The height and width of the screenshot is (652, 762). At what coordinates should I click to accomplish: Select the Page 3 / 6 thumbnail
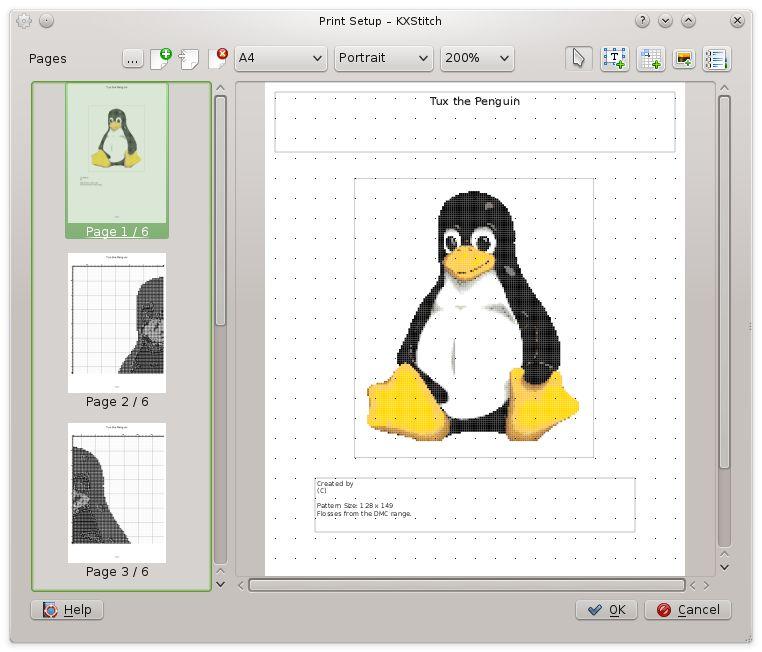tap(117, 500)
